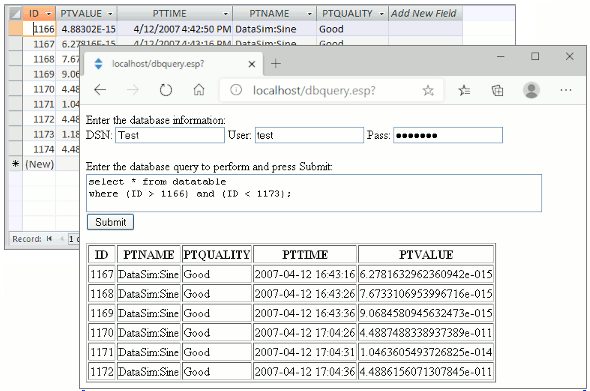
Task: Click ID cell 1170 in Access table
Action: tap(40, 89)
